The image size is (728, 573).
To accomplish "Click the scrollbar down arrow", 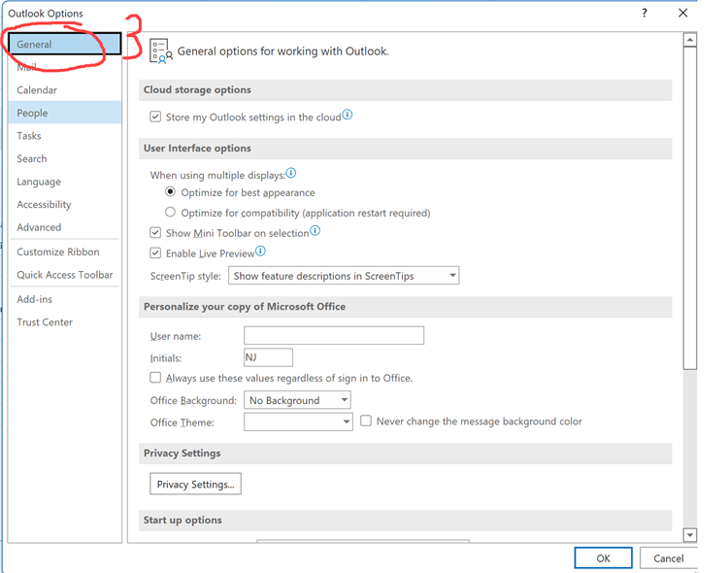I will [x=690, y=535].
